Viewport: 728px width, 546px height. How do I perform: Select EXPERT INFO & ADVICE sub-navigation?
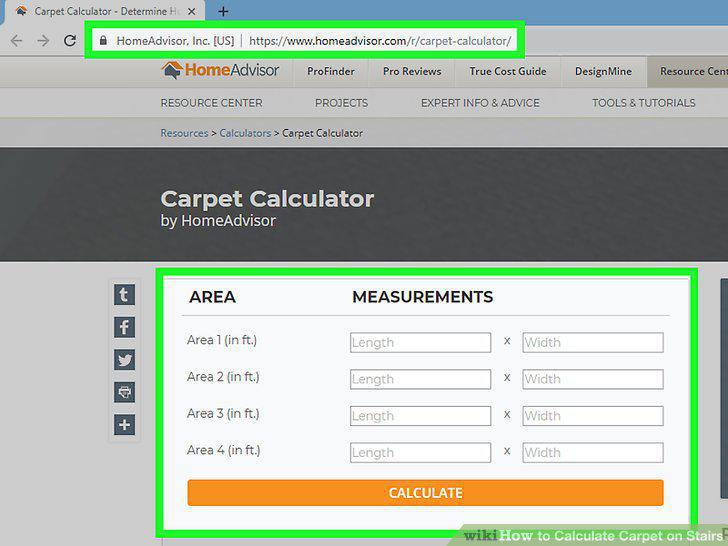[x=480, y=103]
